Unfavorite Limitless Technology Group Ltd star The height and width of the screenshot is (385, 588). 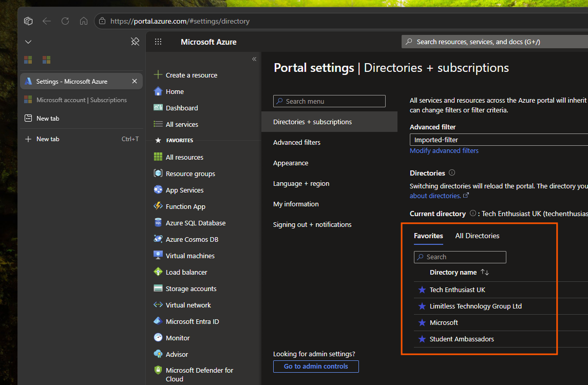coord(422,306)
